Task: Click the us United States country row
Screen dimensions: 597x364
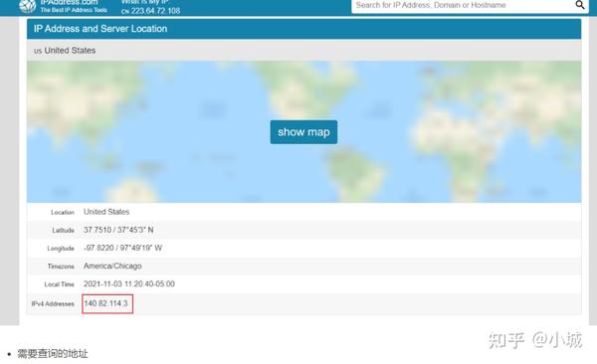Action: pos(303,51)
